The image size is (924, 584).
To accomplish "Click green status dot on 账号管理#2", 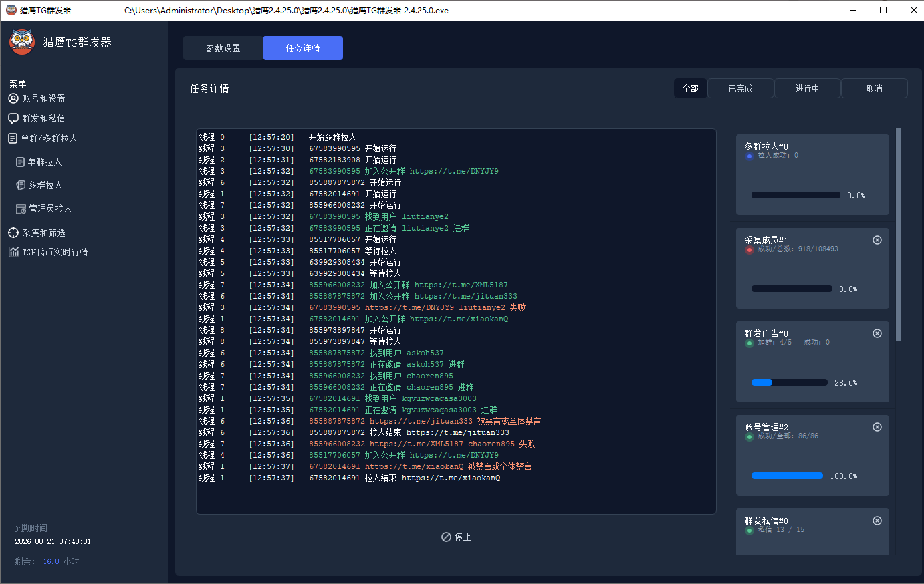I will pyautogui.click(x=749, y=437).
